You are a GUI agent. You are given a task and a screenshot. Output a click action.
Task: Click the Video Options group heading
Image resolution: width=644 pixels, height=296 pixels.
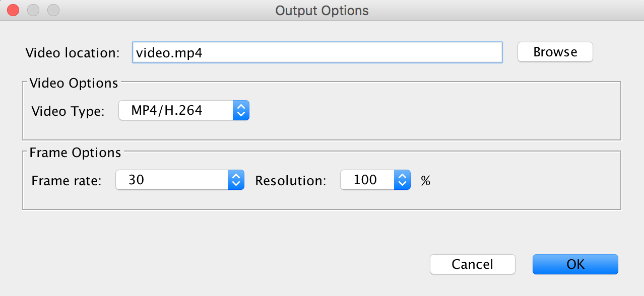[74, 83]
